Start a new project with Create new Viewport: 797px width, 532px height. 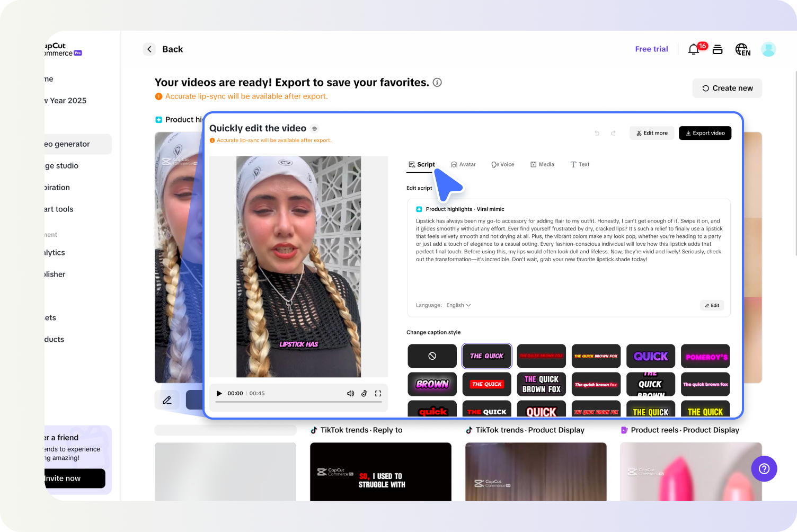[727, 88]
